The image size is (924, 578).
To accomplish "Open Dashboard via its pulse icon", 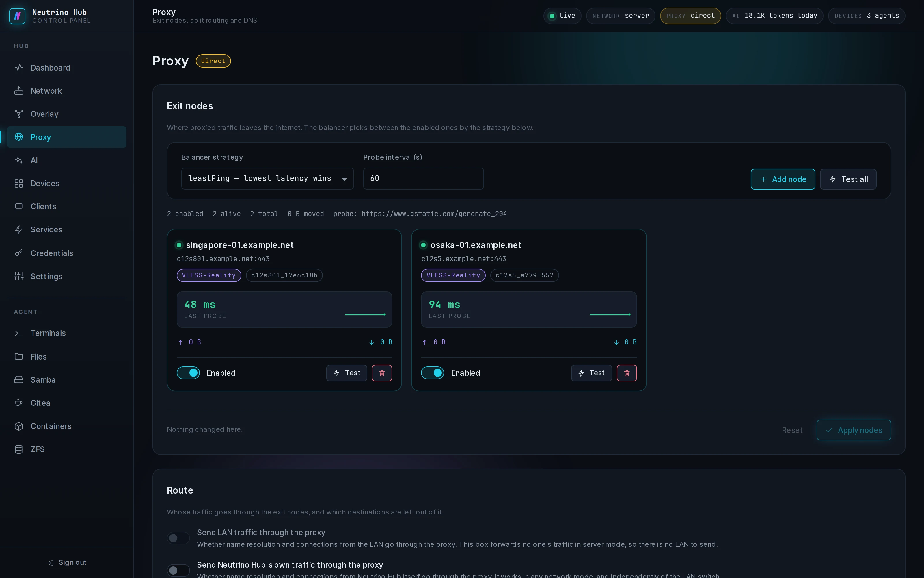I will [19, 68].
